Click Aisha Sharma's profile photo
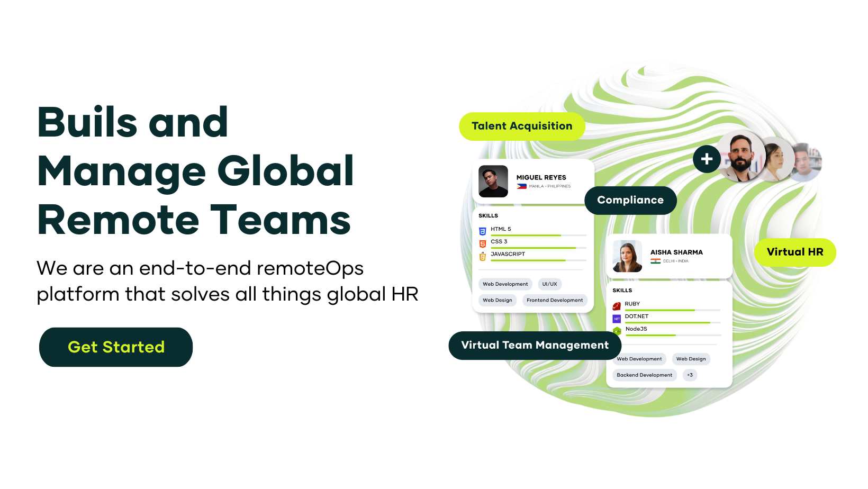Screen dimensions: 868x489 click(x=627, y=256)
